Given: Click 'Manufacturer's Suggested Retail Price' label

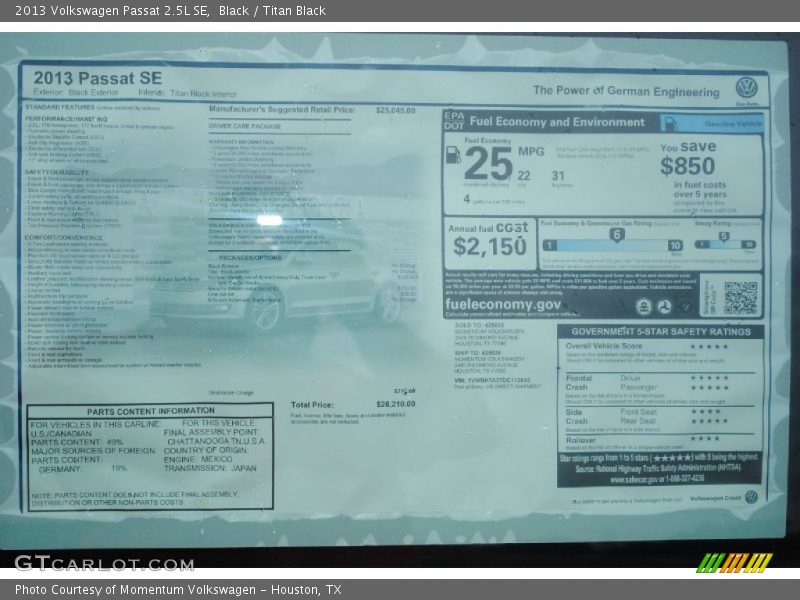Looking at the screenshot, I should tap(282, 110).
